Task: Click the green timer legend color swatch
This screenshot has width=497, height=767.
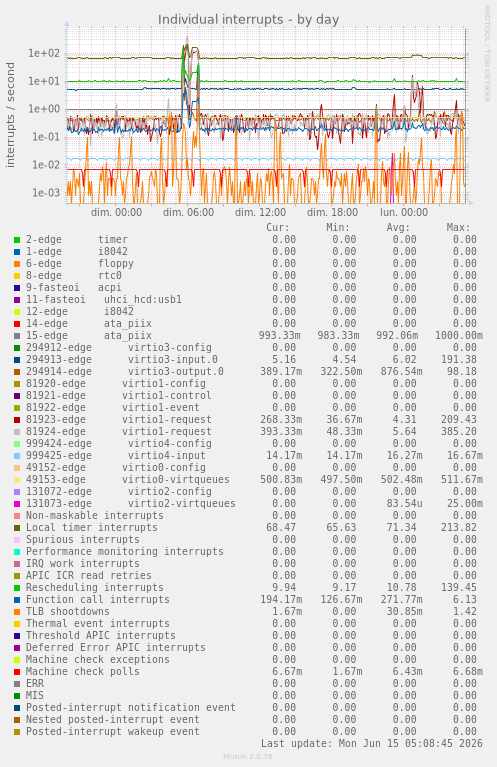Action: coord(17,240)
